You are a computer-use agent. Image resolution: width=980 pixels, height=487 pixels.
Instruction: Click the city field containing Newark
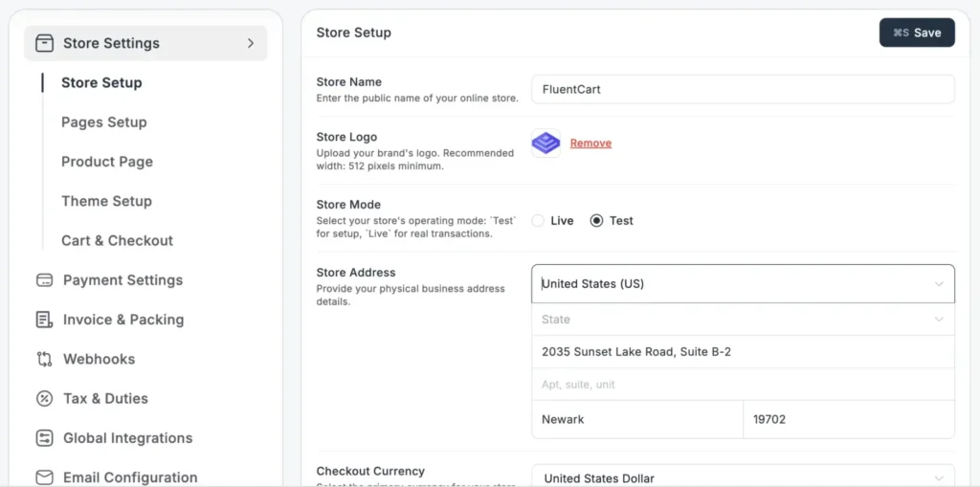tap(637, 419)
